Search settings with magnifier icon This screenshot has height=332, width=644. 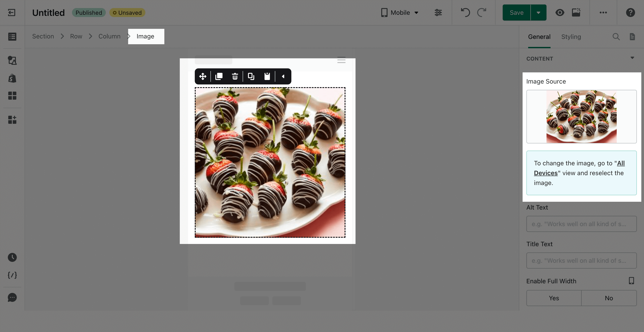[616, 37]
